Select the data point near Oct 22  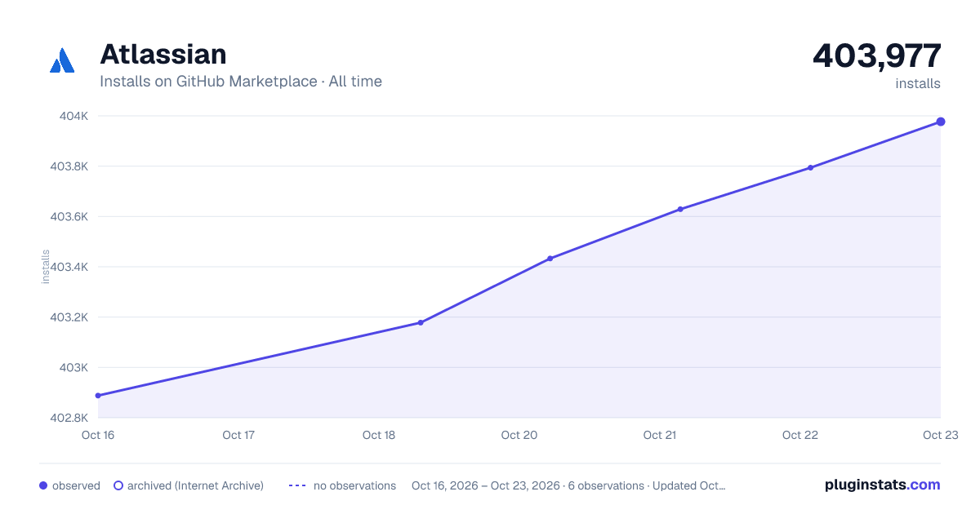click(810, 168)
